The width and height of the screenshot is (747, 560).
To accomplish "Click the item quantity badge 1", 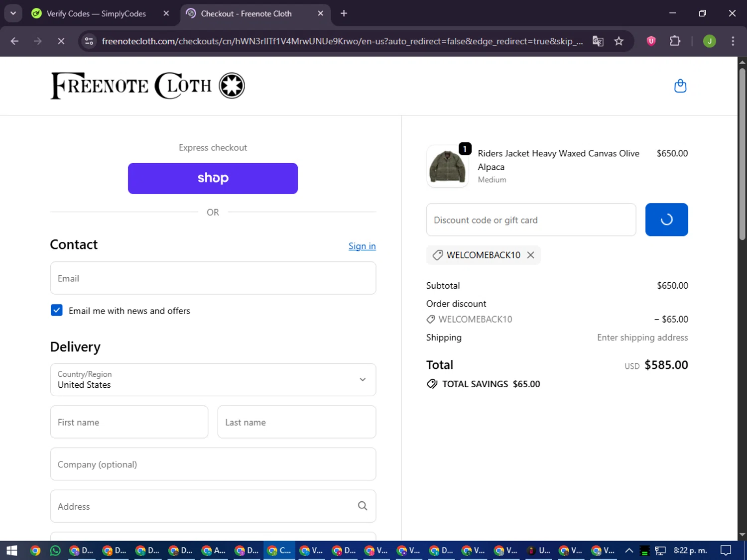I will (x=465, y=149).
